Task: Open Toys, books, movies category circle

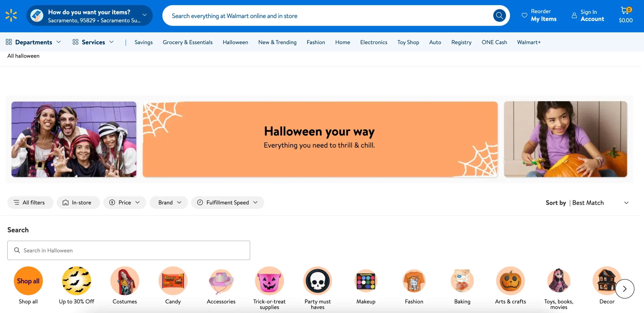Action: click(x=559, y=281)
